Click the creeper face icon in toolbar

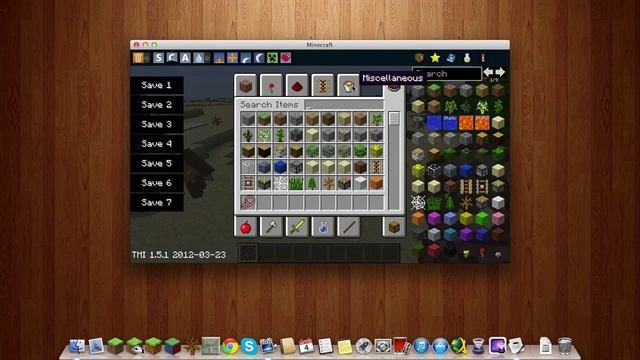pos(272,58)
